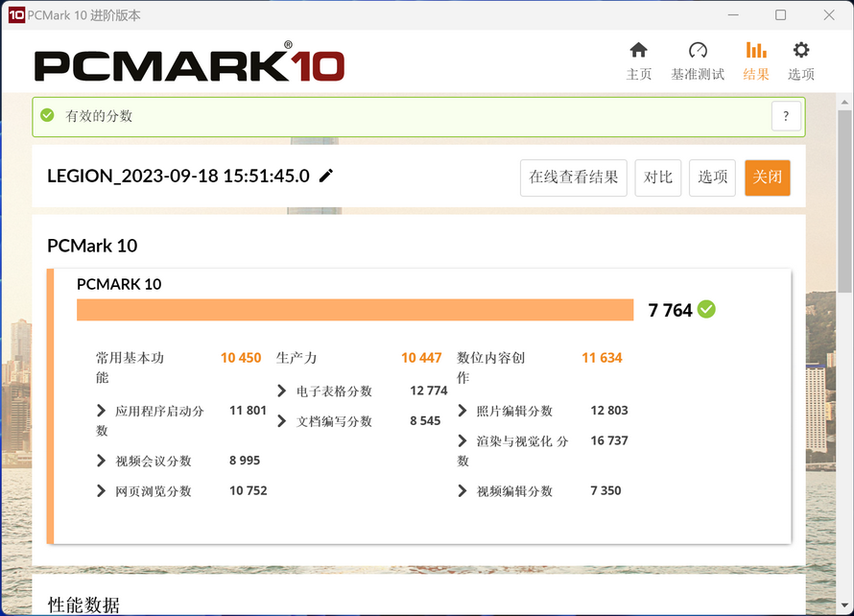Click the value 12 774
Image resolution: width=854 pixels, height=616 pixels.
(429, 391)
